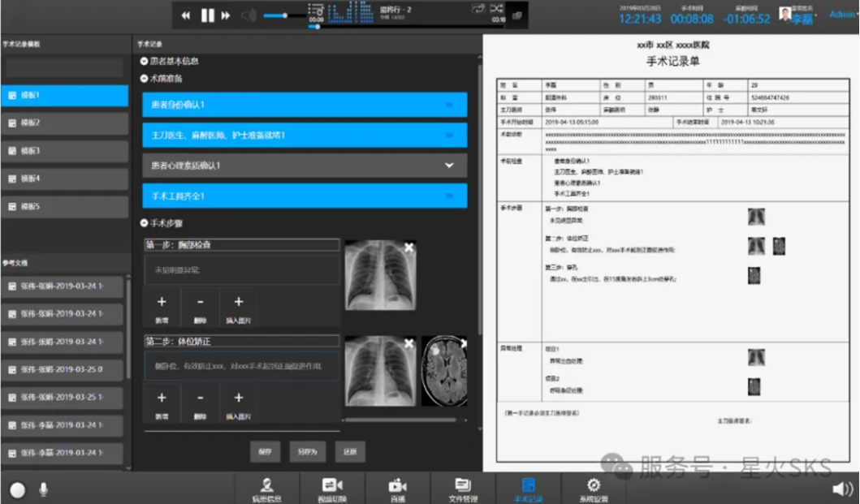Toggle repeat mode in music player
The height and width of the screenshot is (504, 860).
[478, 8]
